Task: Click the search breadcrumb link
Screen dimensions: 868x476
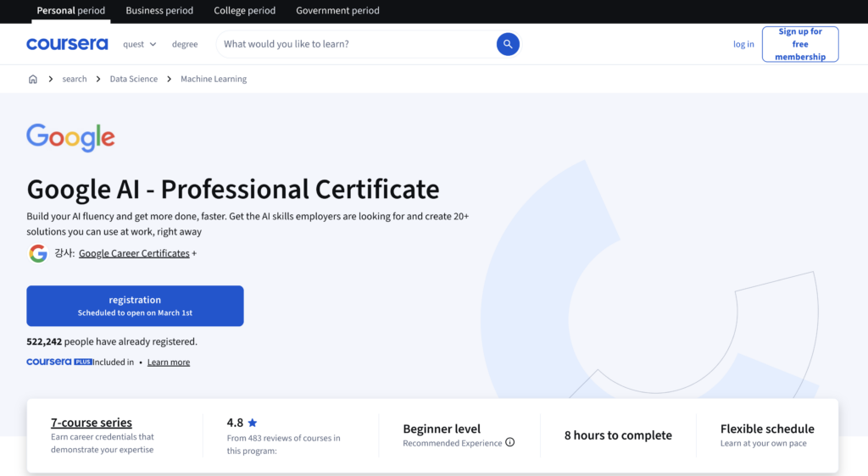Action: click(x=75, y=79)
